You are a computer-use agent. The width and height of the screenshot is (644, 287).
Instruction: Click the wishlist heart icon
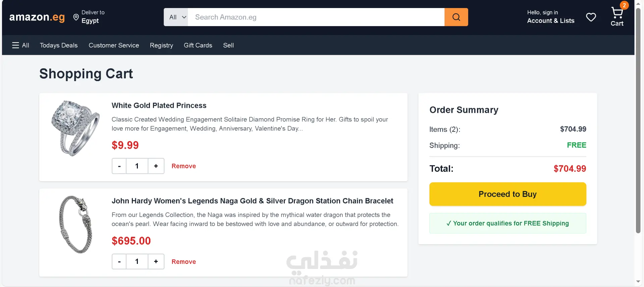(591, 17)
